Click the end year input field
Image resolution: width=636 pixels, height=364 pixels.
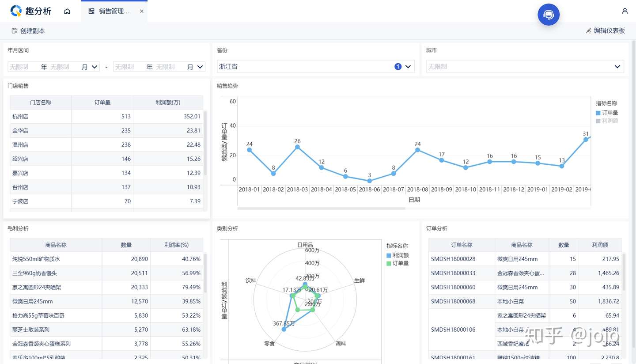(x=130, y=67)
